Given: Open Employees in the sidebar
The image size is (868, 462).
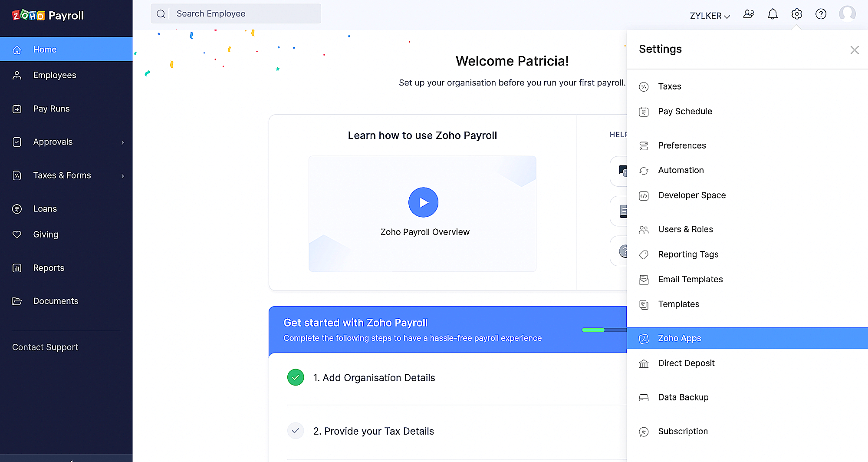Looking at the screenshot, I should [54, 75].
